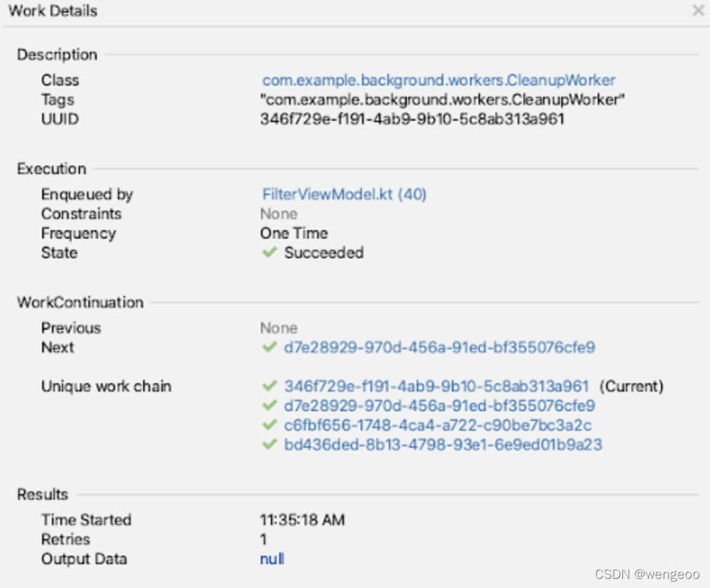This screenshot has height=588, width=710.
Task: Collapse the WorkContinuation section
Action: click(x=79, y=302)
